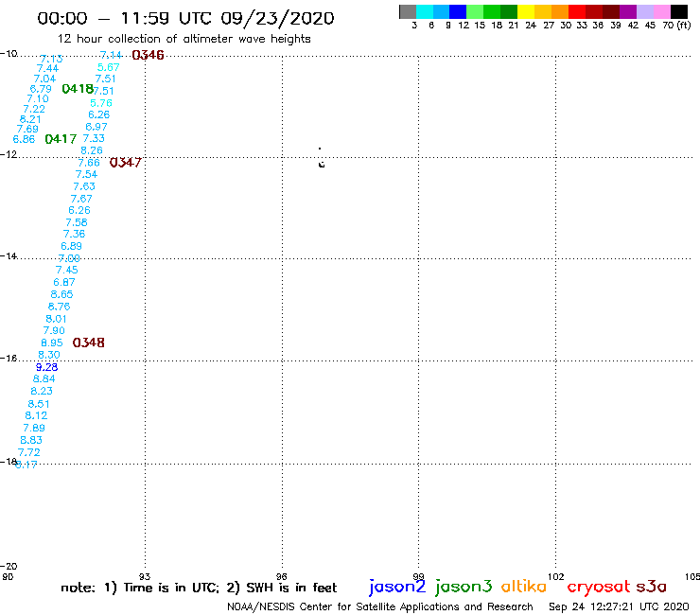Screen dimensions: 700x615
Task: Click the wave height value 6.79
Action: (x=41, y=89)
